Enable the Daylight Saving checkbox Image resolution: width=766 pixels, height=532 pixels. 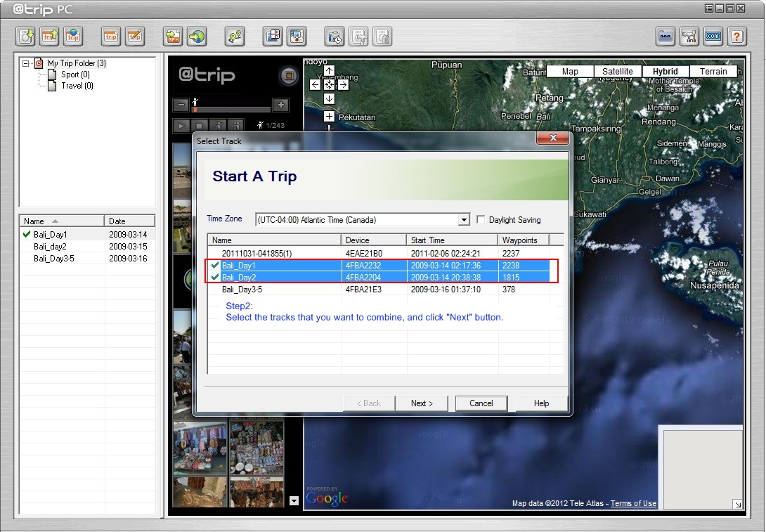(481, 220)
